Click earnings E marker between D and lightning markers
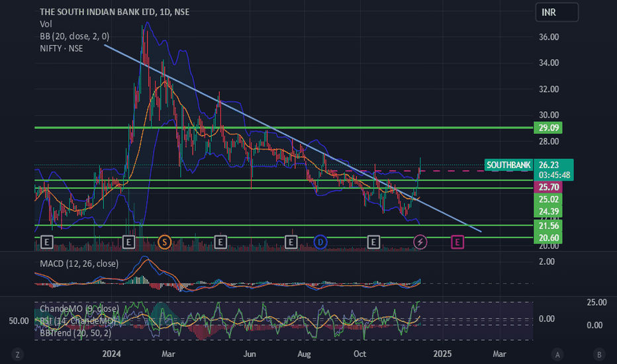The width and height of the screenshot is (617, 364). [373, 242]
